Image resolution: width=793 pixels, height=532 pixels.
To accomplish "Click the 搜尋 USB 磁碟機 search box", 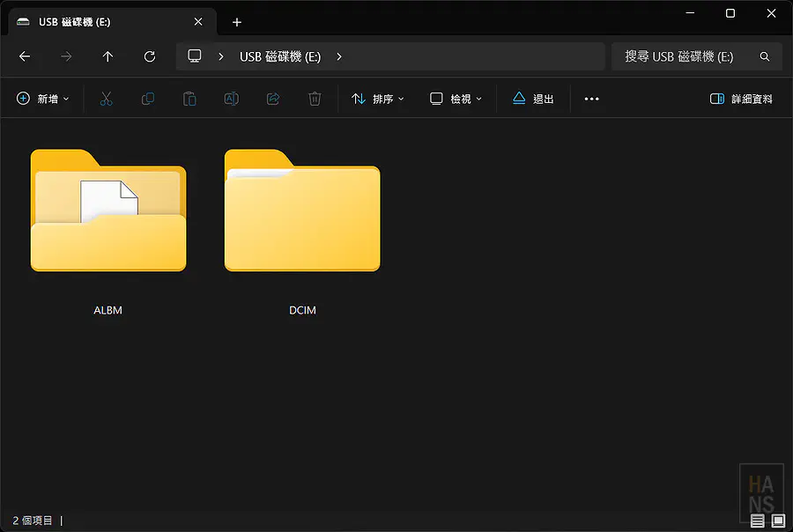I will click(687, 56).
